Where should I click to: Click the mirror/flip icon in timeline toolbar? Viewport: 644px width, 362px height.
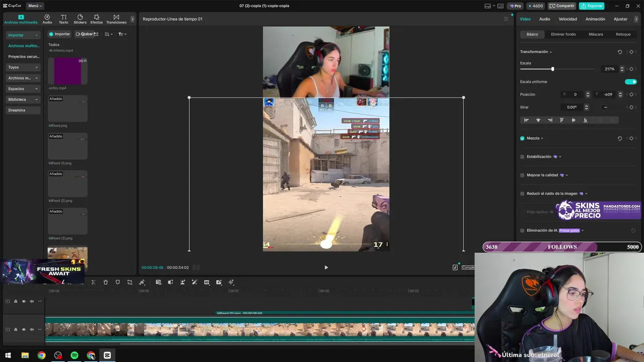(171, 282)
